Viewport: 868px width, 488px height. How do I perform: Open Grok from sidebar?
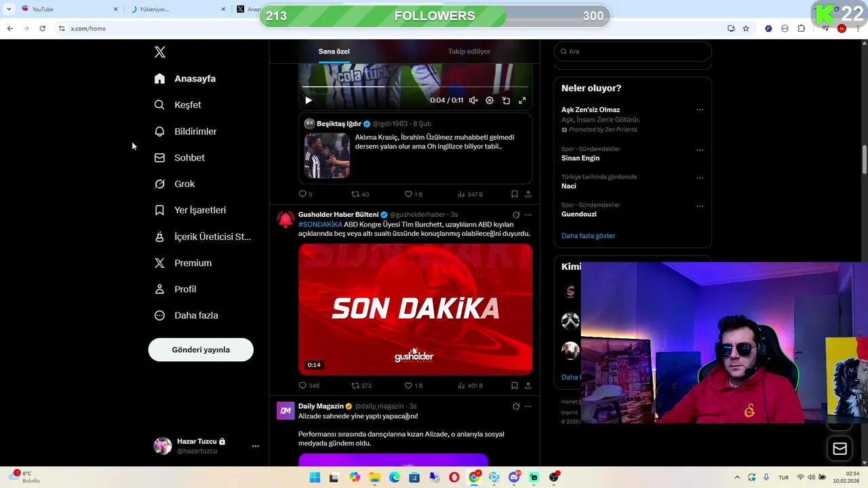pos(175,184)
